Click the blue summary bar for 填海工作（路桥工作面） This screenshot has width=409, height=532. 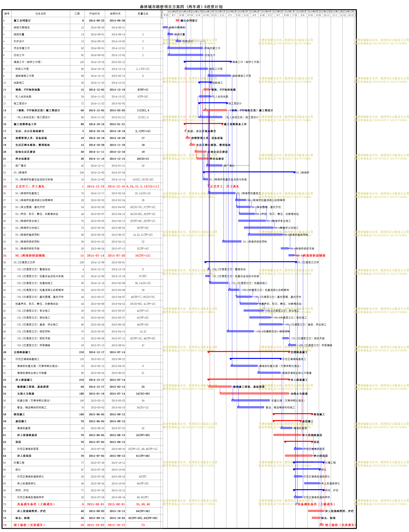208,62
